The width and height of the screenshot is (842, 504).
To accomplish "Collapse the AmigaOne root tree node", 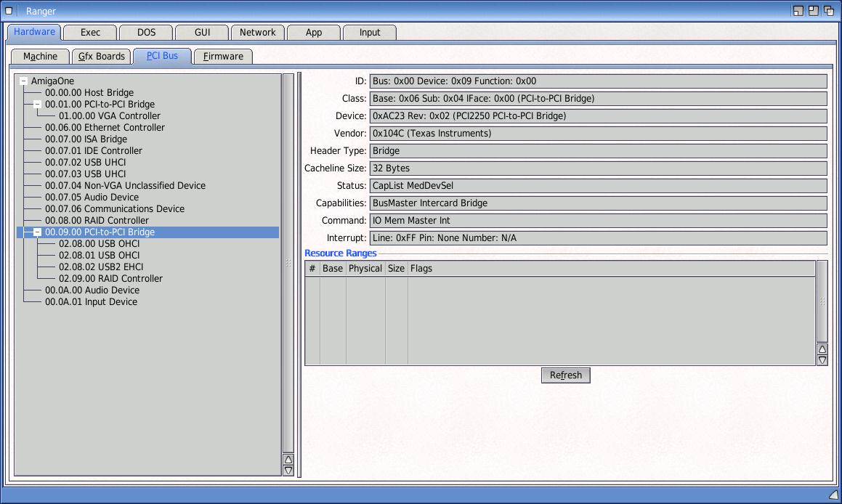I will [x=24, y=81].
